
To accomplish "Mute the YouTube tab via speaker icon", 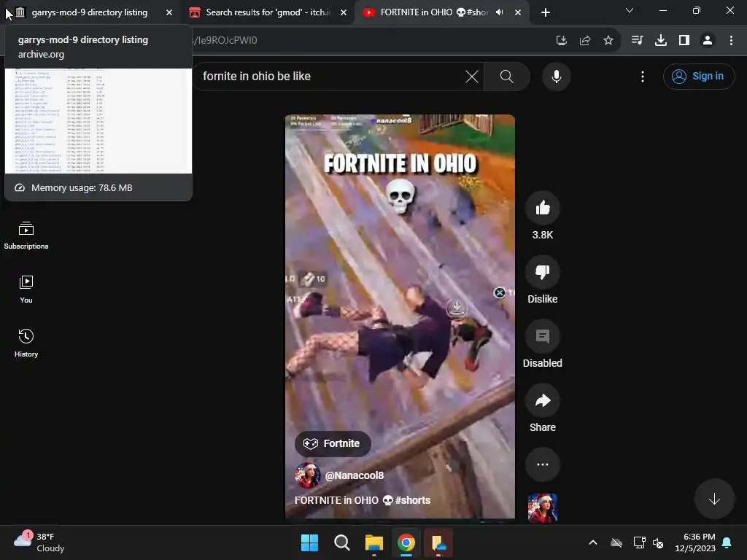I will [x=499, y=12].
